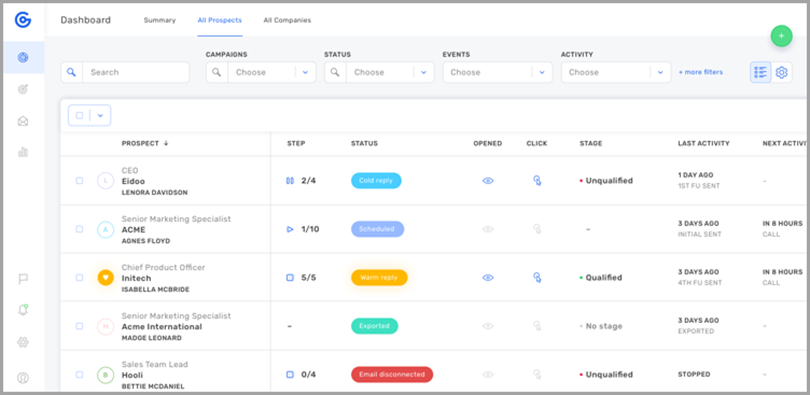This screenshot has width=810, height=395.
Task: Open the Events Choose combo box
Action: click(x=497, y=72)
